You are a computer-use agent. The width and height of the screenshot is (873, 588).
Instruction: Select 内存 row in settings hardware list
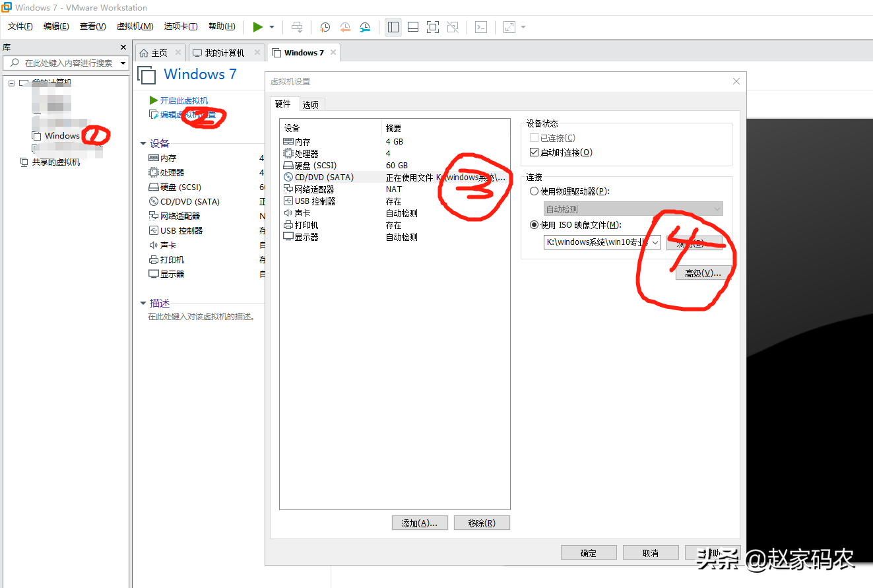tap(395, 142)
